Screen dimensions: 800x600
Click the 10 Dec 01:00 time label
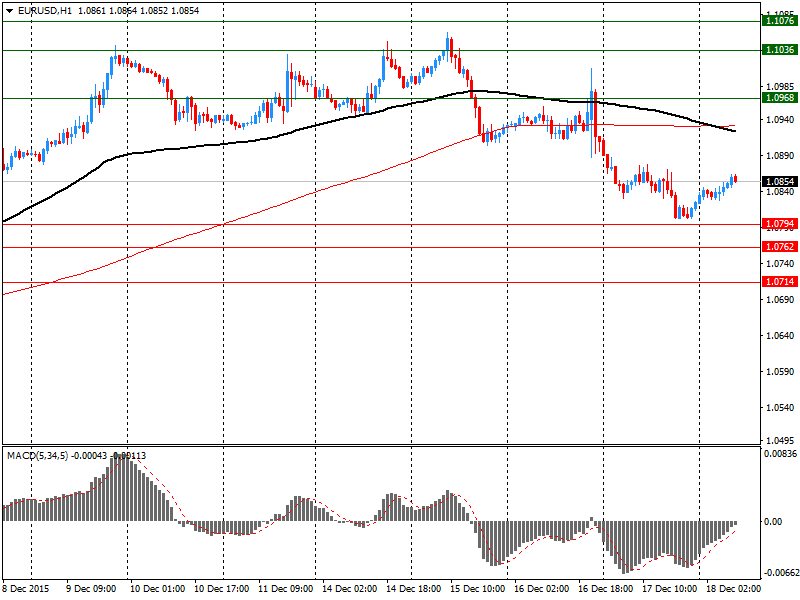coord(158,589)
